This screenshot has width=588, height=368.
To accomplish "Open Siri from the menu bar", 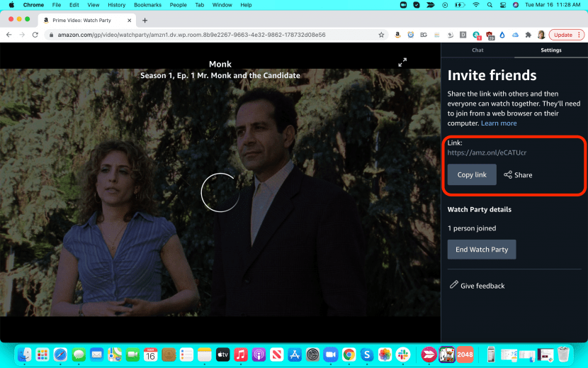I will pos(516,5).
